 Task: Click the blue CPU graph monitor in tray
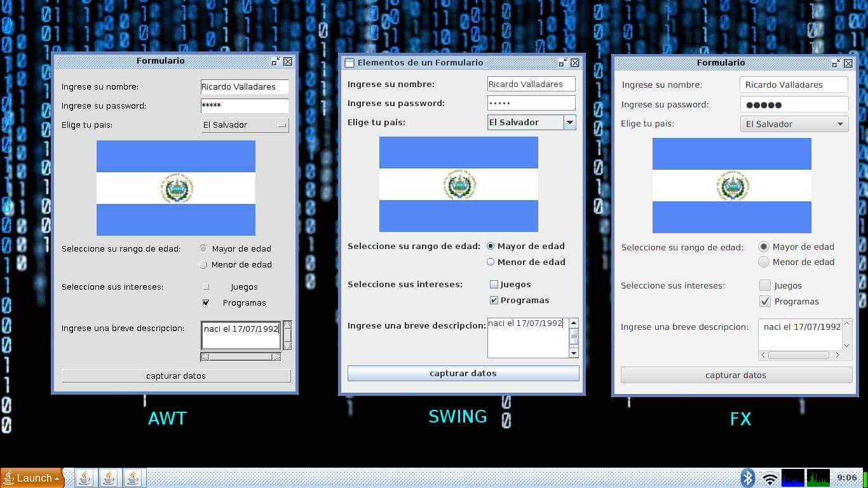[x=792, y=478]
